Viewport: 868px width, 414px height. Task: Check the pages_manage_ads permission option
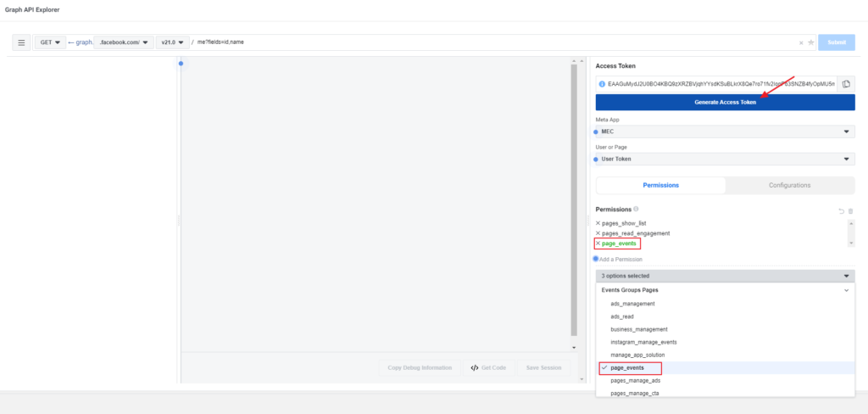[726, 381]
